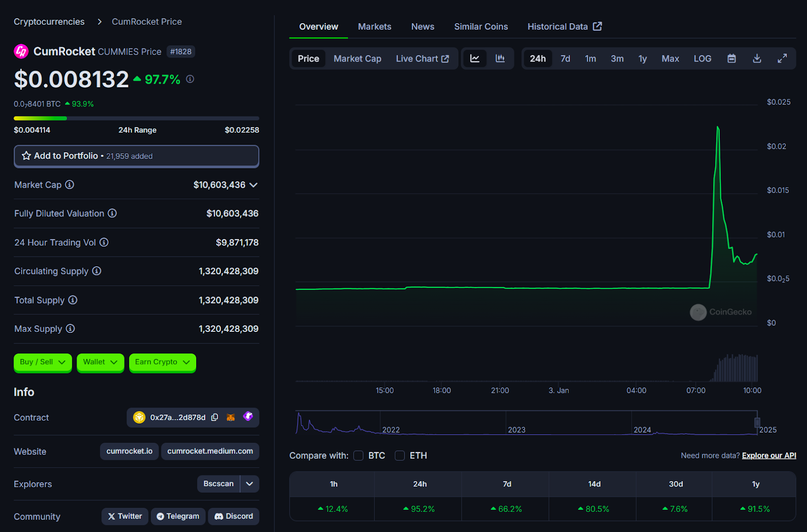Click Add to Portfolio button
807x532 pixels.
click(137, 156)
